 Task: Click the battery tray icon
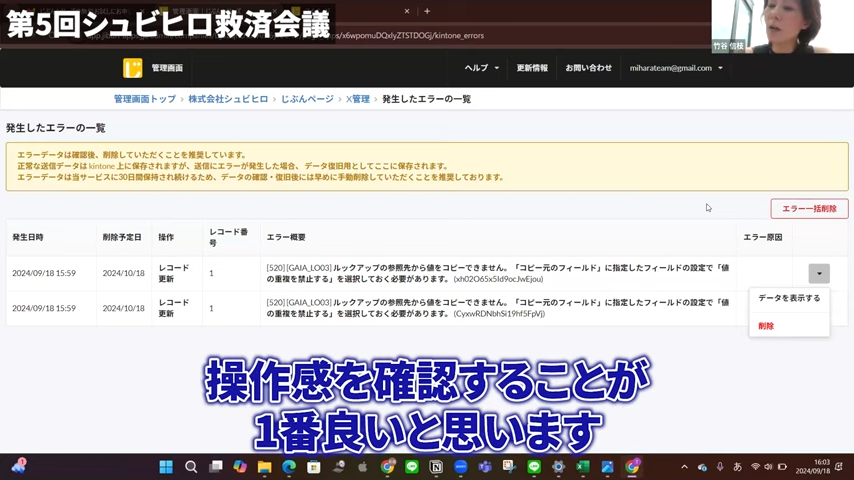tap(783, 467)
